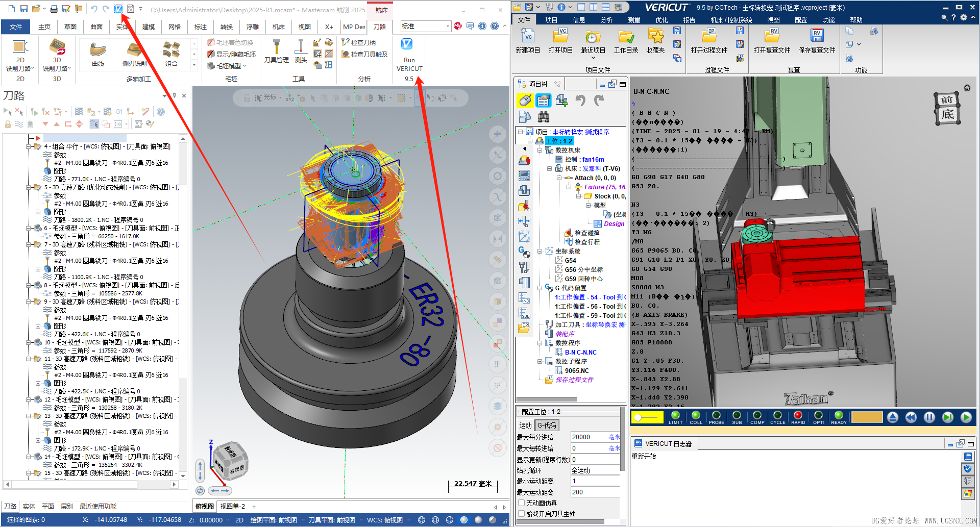Edit the Max Motion Distance (最大运动距离) field
980x527 pixels.
coord(595,492)
